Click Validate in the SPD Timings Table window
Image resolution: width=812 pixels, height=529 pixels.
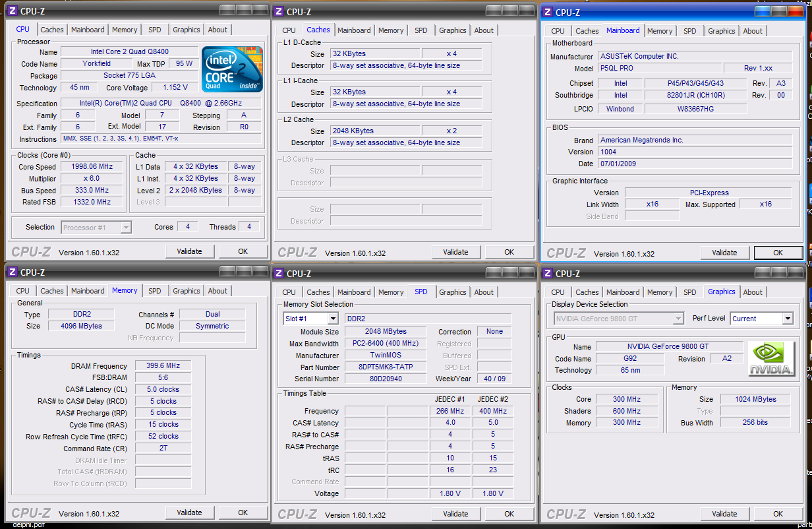[x=455, y=514]
